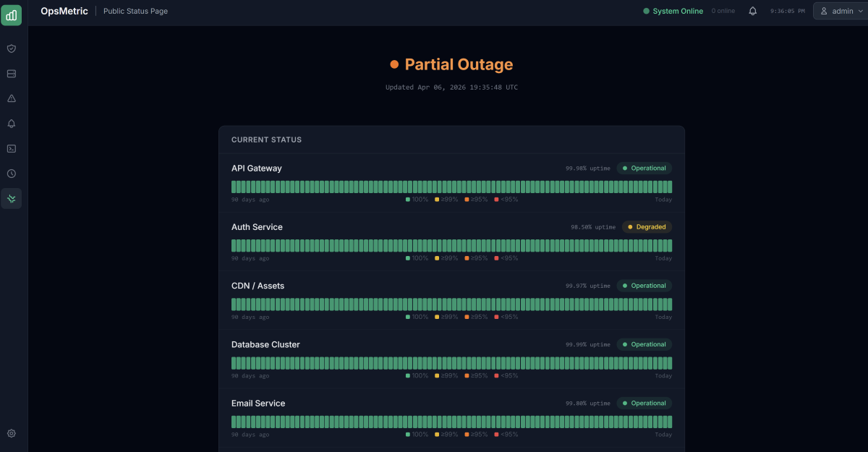View incidents via the alert triangle icon
868x452 pixels.
pyautogui.click(x=11, y=98)
